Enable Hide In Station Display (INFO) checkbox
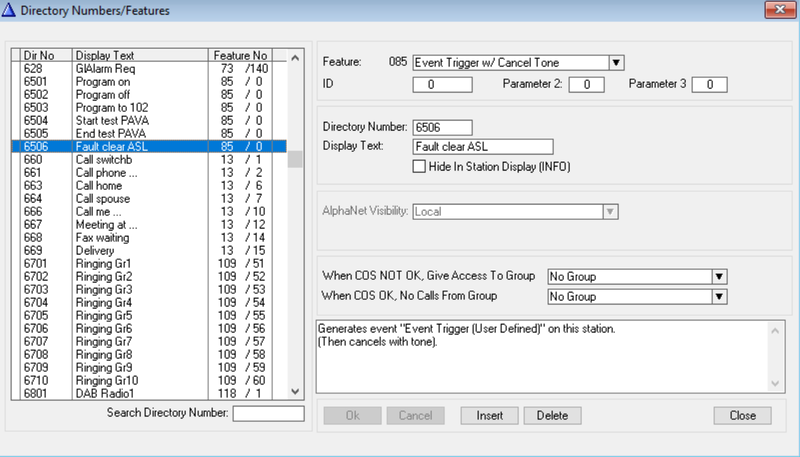 [x=419, y=166]
